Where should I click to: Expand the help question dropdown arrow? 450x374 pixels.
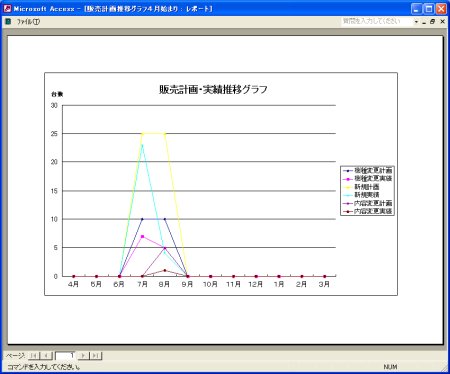[x=416, y=22]
